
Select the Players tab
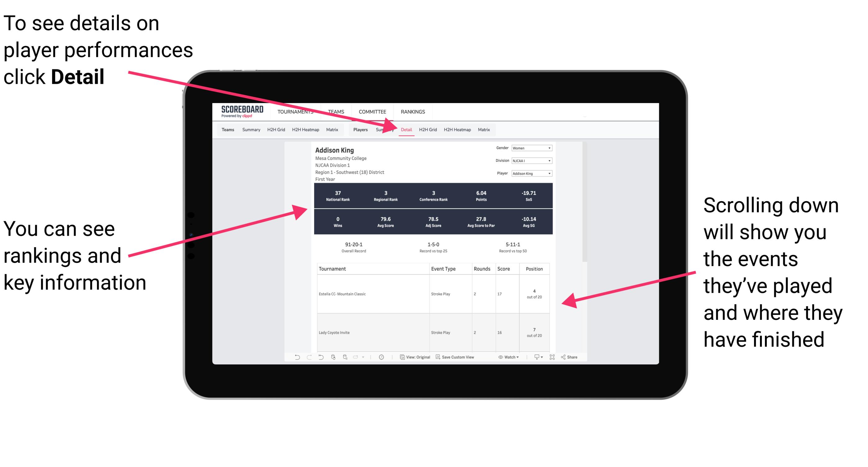[x=358, y=129]
